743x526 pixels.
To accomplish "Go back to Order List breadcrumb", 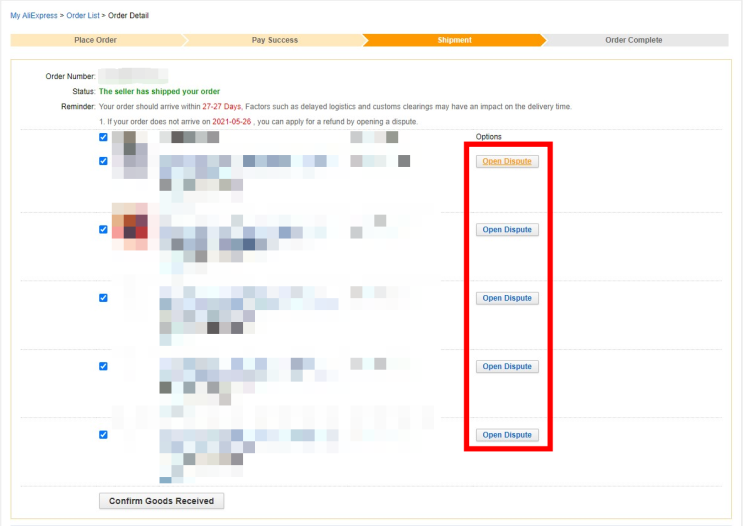I will click(x=83, y=16).
